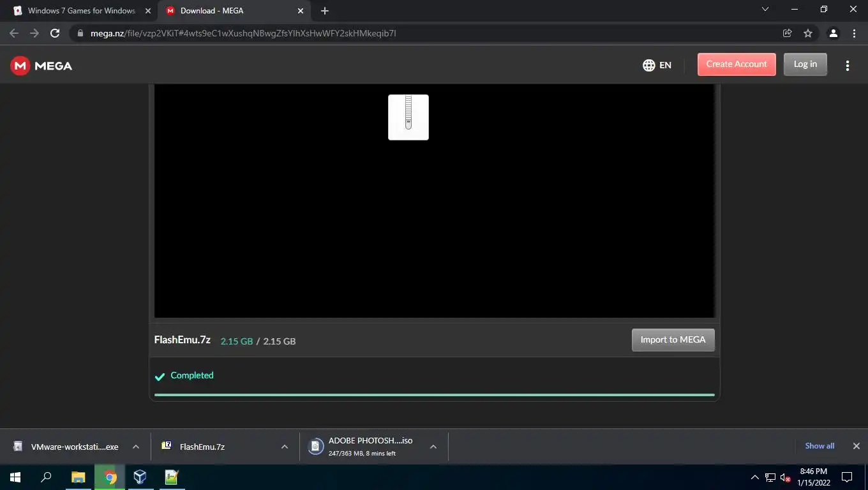Screen dimensions: 868x490
Task: Click the address bar URL
Action: 243,33
